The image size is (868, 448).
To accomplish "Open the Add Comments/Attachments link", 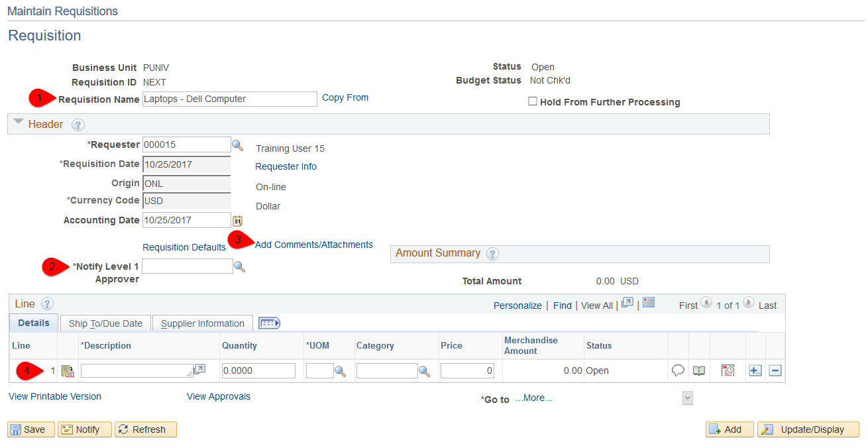I will pos(313,245).
